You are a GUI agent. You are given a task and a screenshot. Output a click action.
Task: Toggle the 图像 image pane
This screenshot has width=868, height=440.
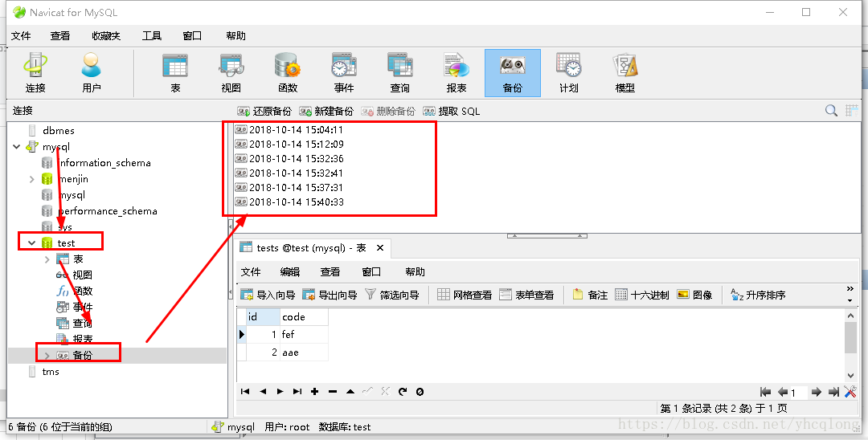694,295
